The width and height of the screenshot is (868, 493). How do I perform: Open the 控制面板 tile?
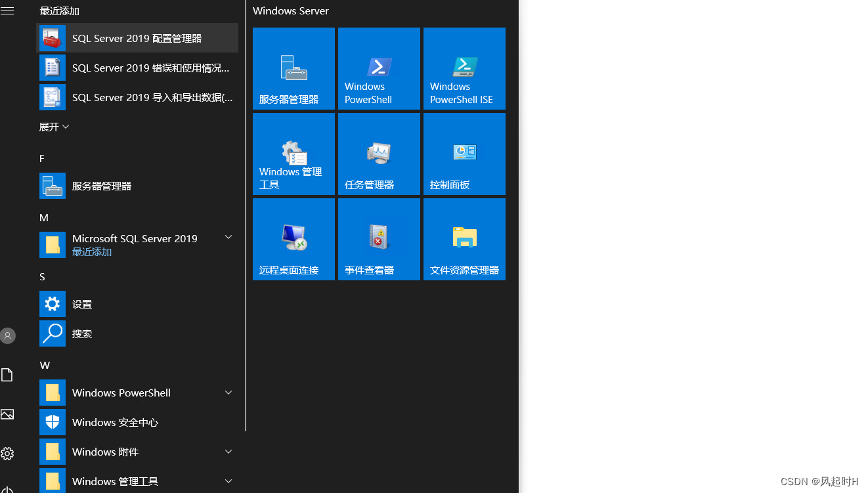pos(464,154)
